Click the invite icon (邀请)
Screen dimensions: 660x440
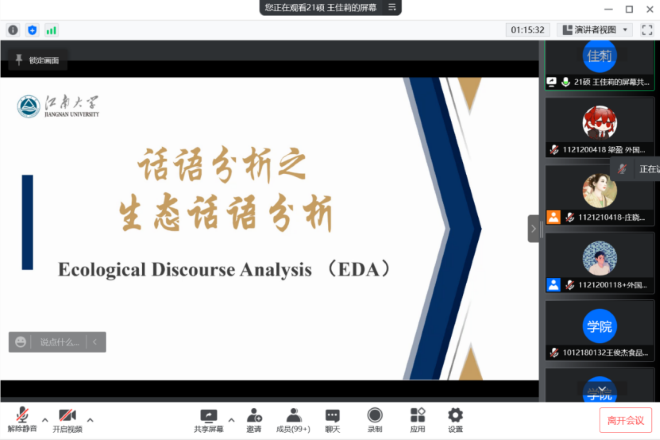[254, 416]
